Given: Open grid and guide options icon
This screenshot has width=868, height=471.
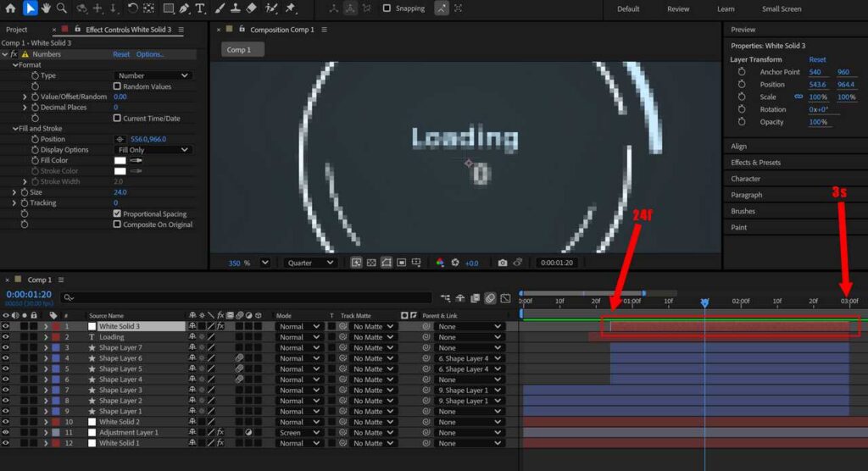Looking at the screenshot, I should (x=416, y=263).
